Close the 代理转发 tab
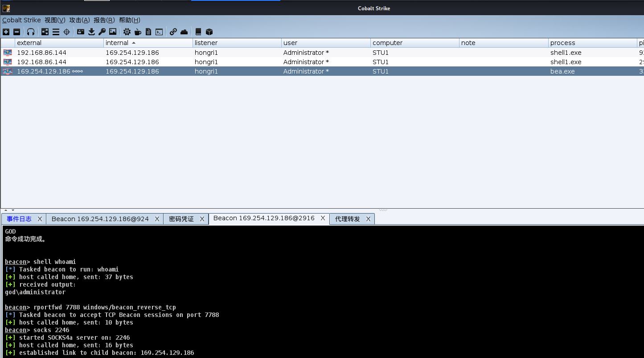This screenshot has height=358, width=644. 369,219
